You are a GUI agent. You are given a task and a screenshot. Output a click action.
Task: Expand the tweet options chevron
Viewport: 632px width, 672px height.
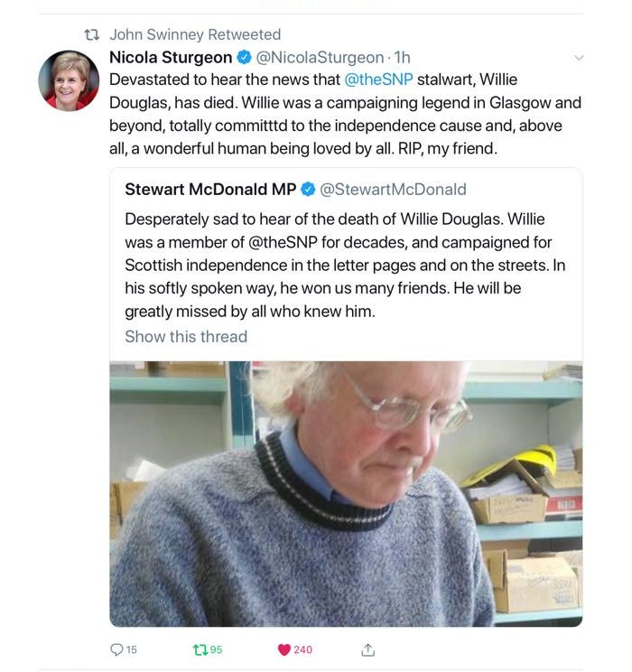(579, 58)
